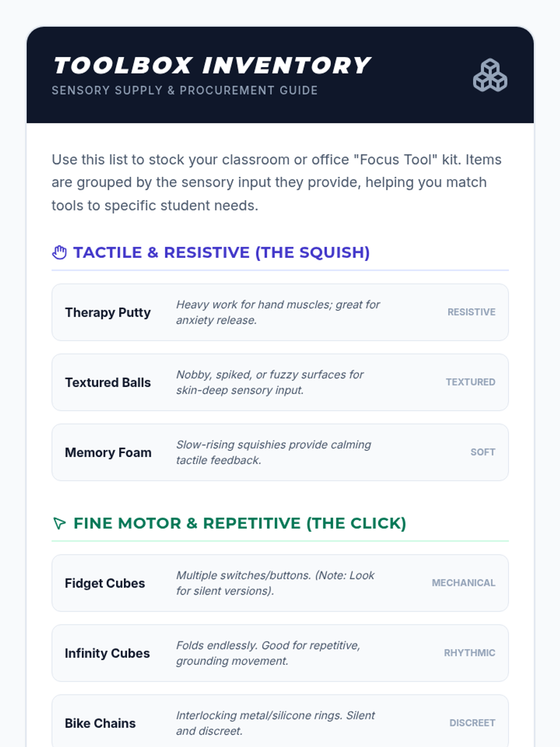Click the pointer icon beside Fine Motor heading
Viewport: 560px width, 747px height.
click(x=59, y=523)
